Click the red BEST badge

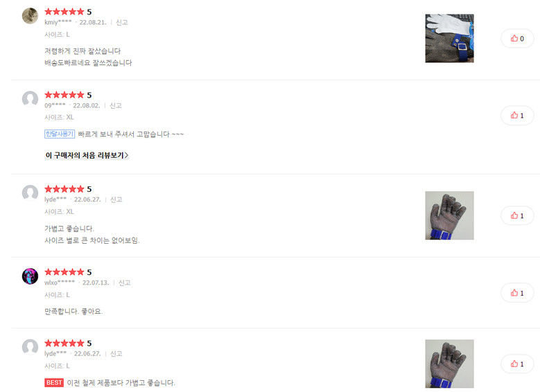coord(54,383)
